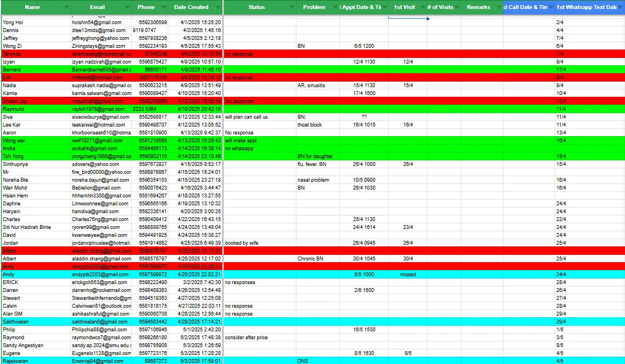Select the appointment cell '16/5 1530'
The image size is (625, 364).
pyautogui.click(x=364, y=330)
